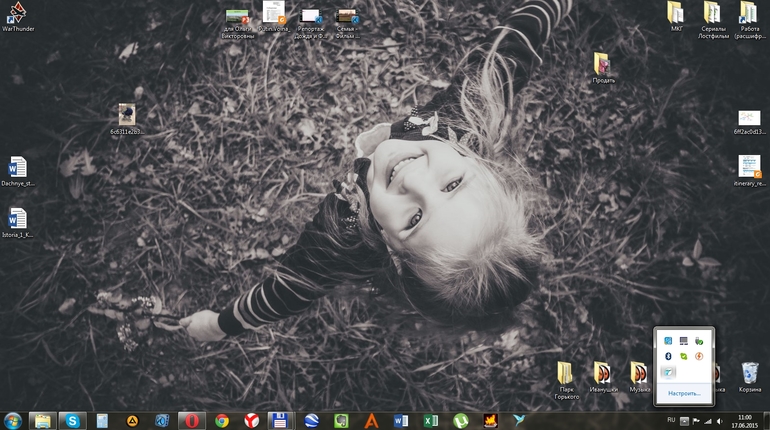Select the Парк Горького folder

566,374
